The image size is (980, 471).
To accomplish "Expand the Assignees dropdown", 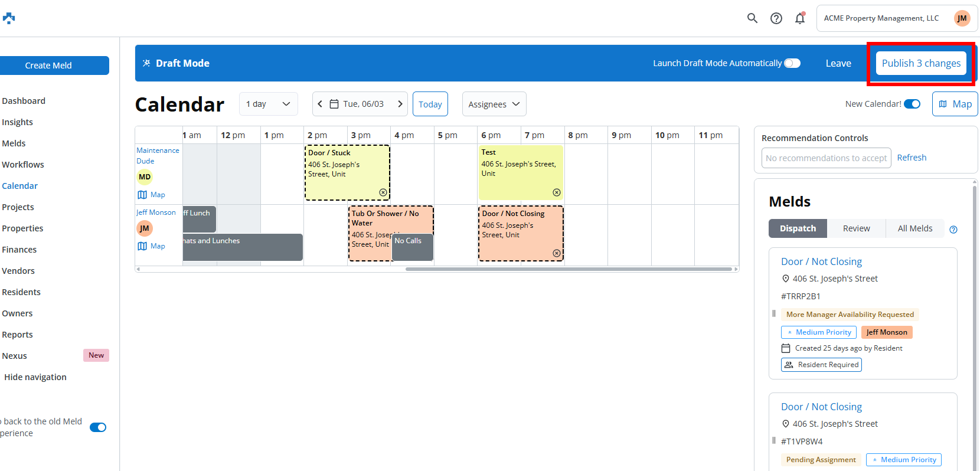I will click(x=494, y=104).
